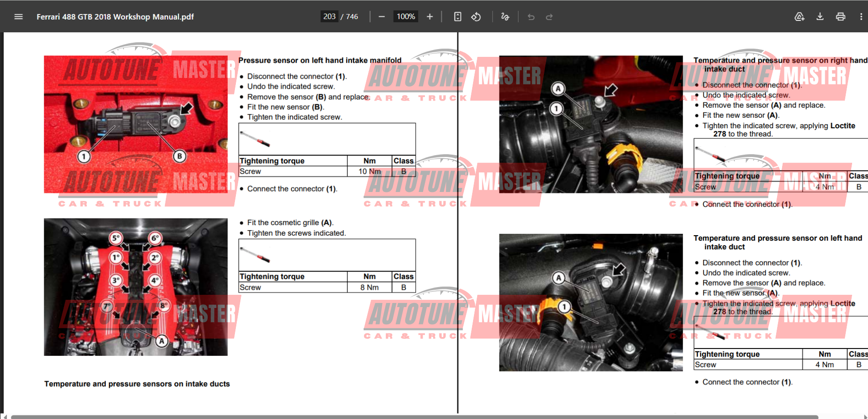Download the PDF file
Viewport: 868px width, 419px height.
pyautogui.click(x=820, y=17)
